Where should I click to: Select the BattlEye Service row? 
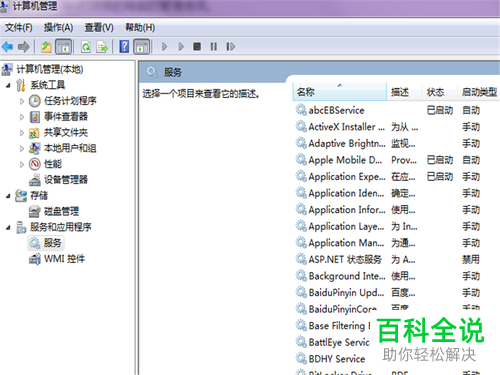tap(333, 342)
